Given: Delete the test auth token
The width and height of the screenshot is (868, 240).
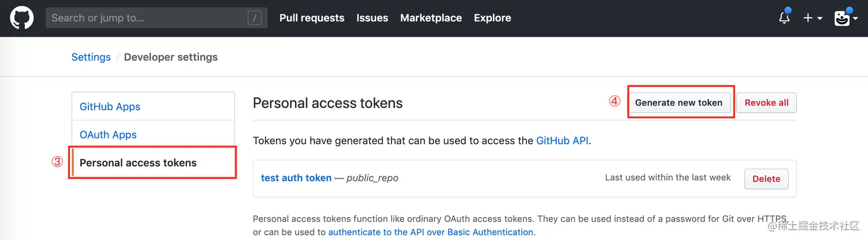Looking at the screenshot, I should point(766,179).
